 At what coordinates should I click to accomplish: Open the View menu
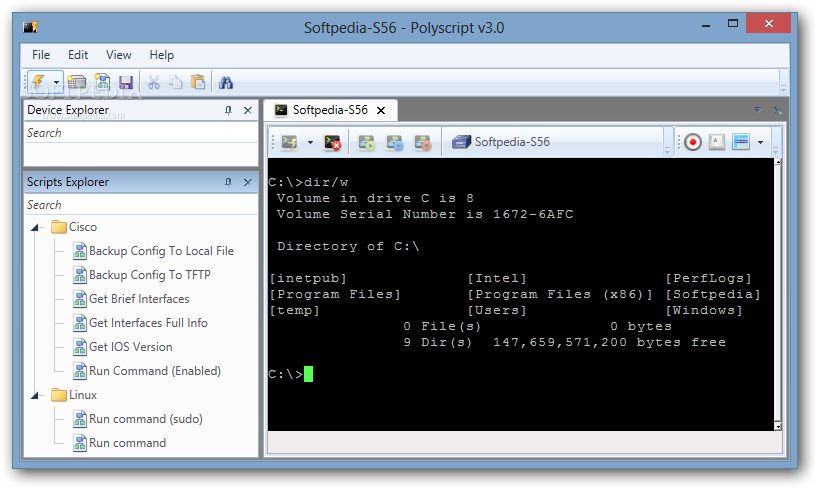[x=118, y=55]
